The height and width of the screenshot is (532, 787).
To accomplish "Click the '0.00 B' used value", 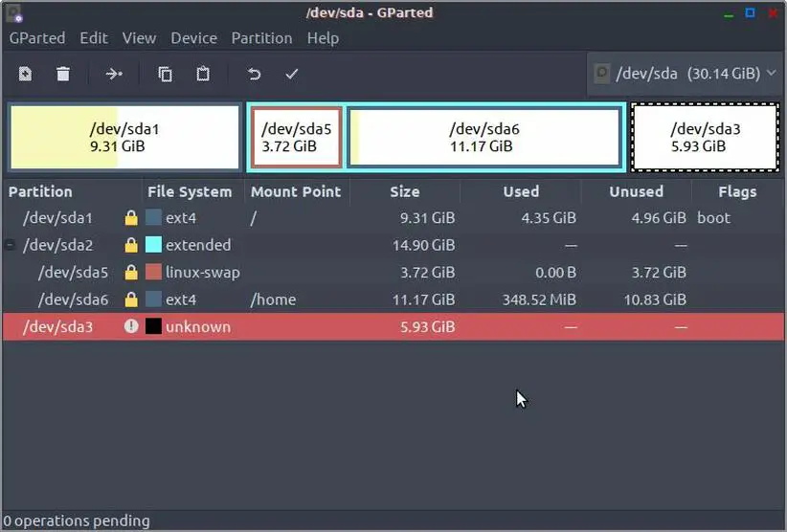I will pos(555,272).
